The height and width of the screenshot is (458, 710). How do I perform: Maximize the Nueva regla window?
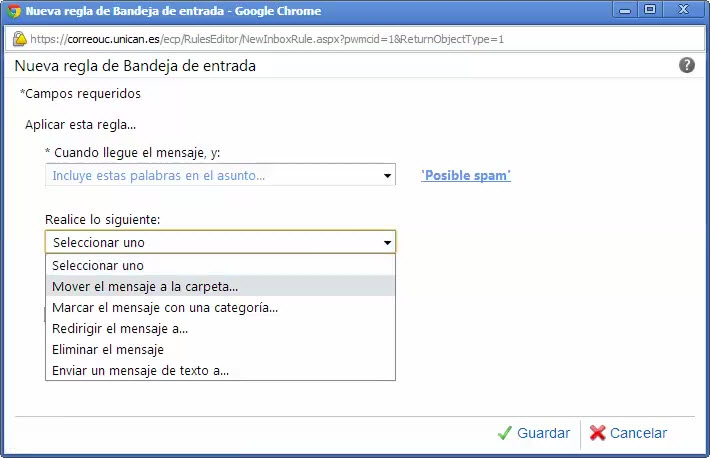[650, 10]
